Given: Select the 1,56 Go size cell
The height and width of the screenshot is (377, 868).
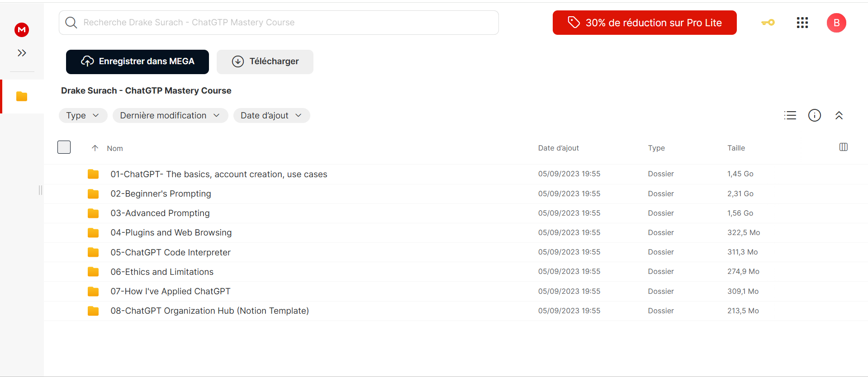Looking at the screenshot, I should pos(740,213).
